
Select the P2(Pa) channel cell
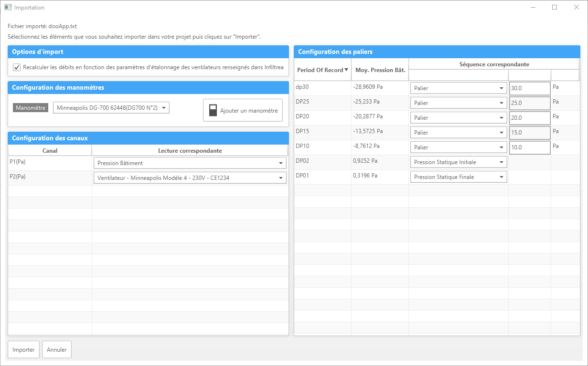(x=50, y=178)
